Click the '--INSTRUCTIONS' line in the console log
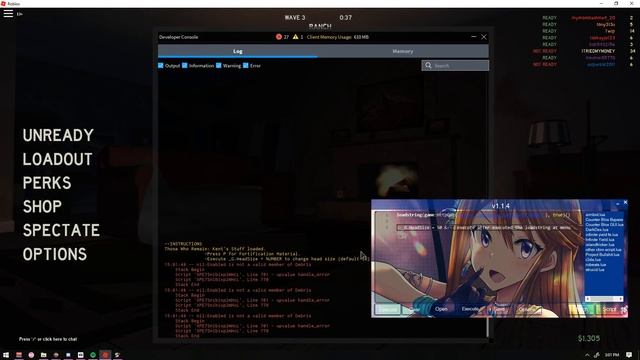 (x=183, y=244)
